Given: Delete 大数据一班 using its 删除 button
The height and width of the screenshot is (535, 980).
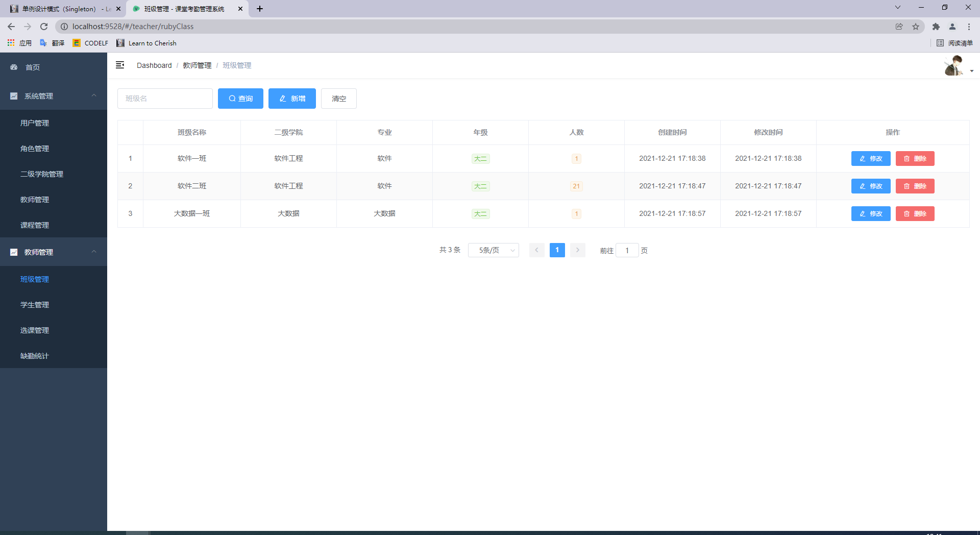Looking at the screenshot, I should click(915, 213).
